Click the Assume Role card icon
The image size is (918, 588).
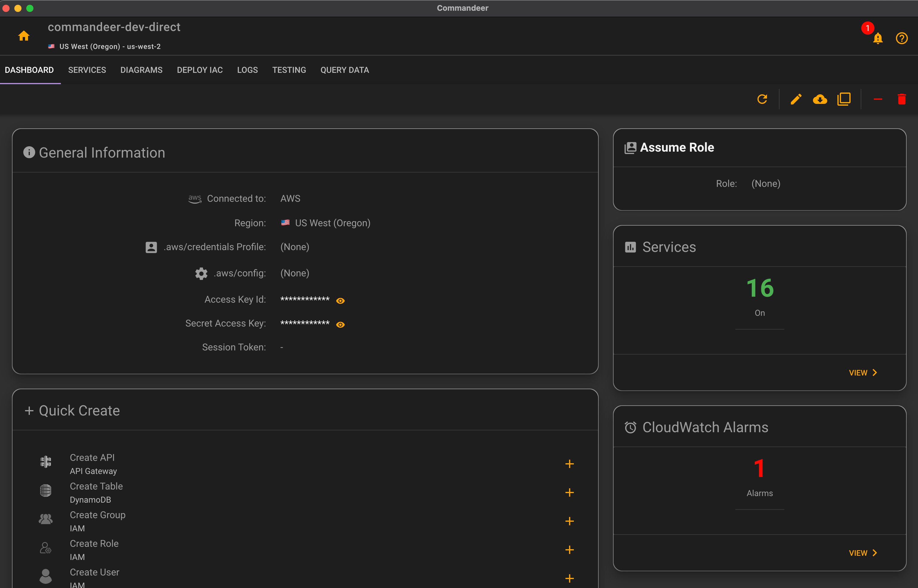click(630, 148)
